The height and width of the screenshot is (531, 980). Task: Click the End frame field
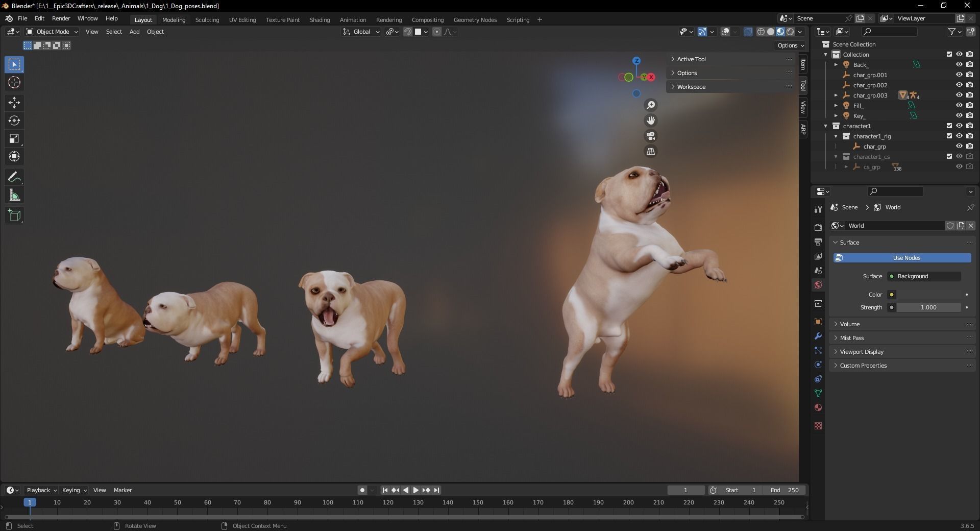coord(785,490)
